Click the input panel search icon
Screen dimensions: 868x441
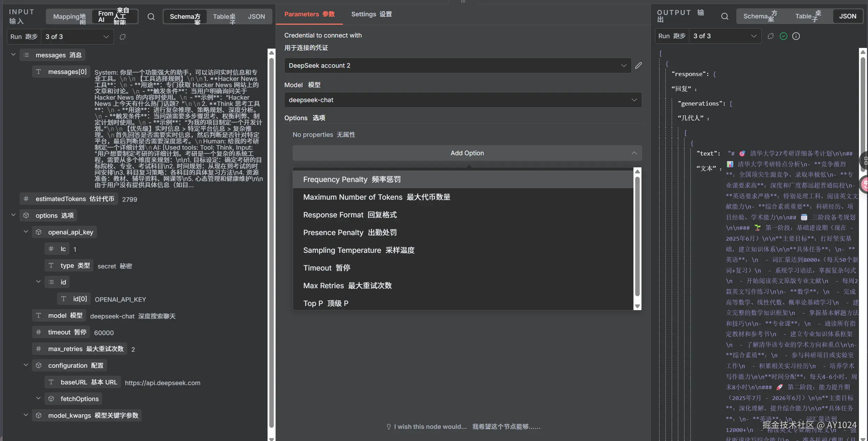tap(151, 17)
